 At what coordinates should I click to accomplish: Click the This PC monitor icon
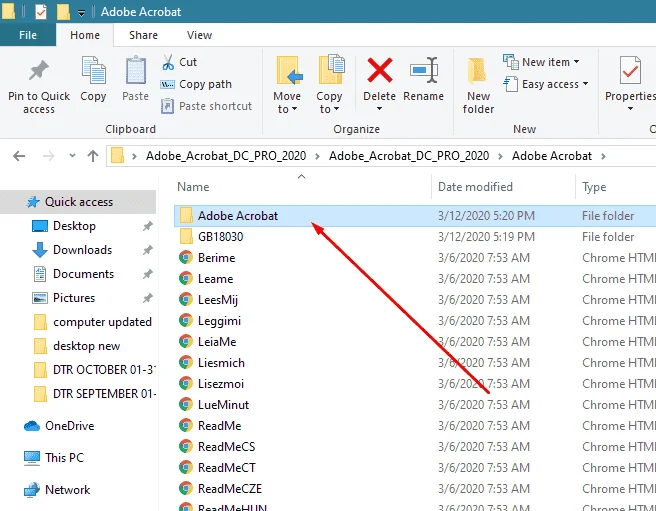(x=32, y=458)
